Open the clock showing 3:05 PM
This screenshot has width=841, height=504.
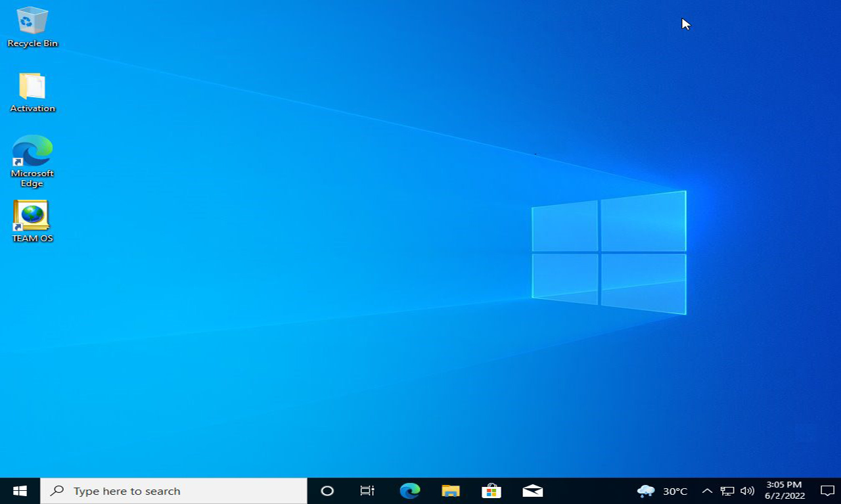pos(784,491)
